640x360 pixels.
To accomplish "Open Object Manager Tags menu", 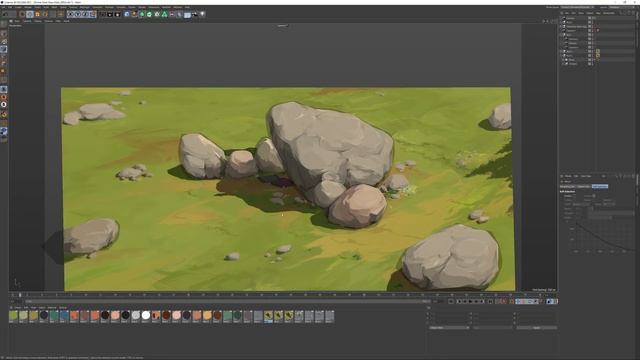I will click(598, 13).
